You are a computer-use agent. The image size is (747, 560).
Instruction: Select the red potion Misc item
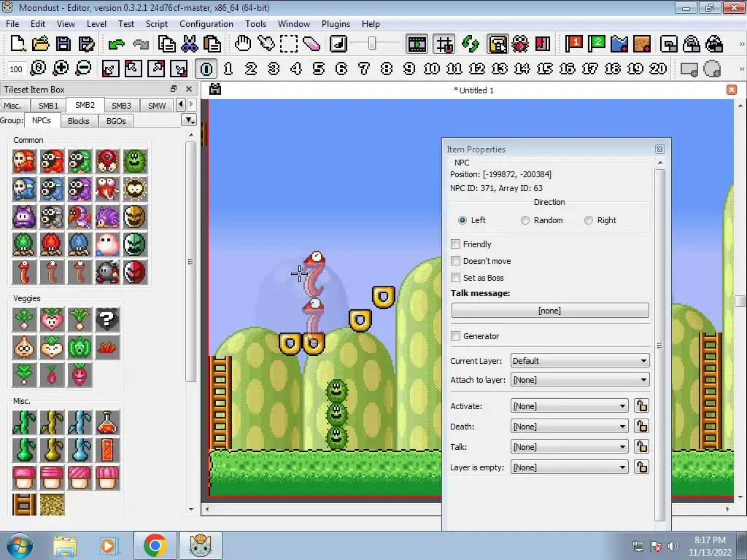pyautogui.click(x=107, y=422)
